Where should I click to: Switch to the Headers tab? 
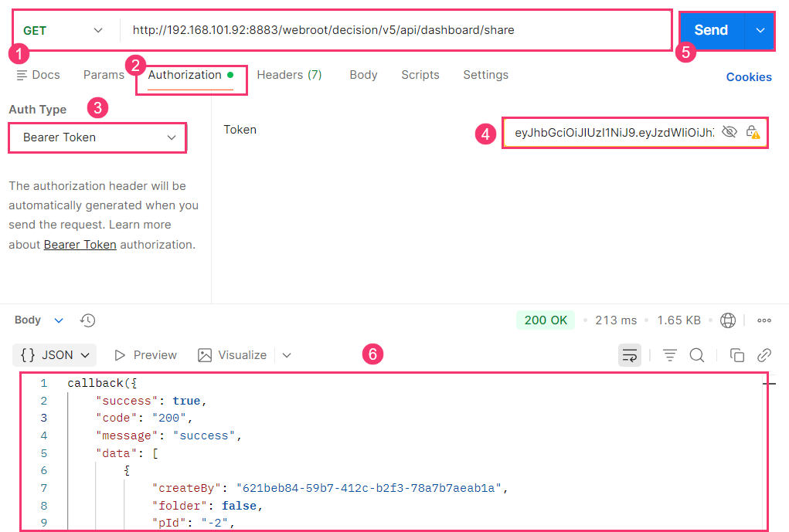289,75
